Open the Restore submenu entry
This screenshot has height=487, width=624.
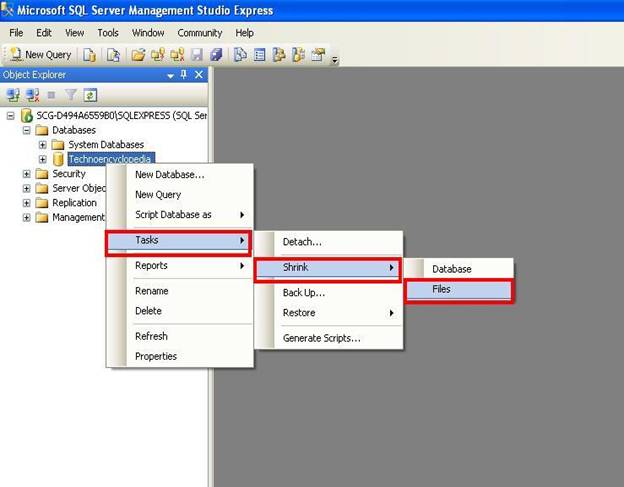coord(328,313)
